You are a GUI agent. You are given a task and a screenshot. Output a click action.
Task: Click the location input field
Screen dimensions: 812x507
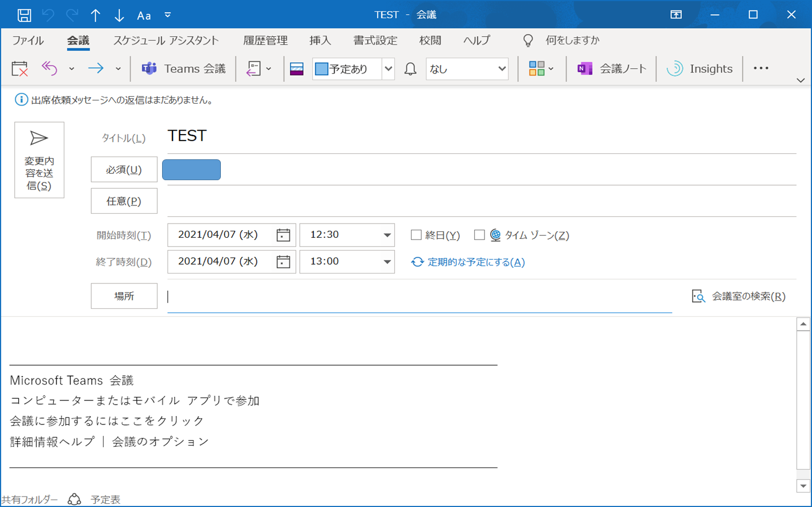[420, 297]
